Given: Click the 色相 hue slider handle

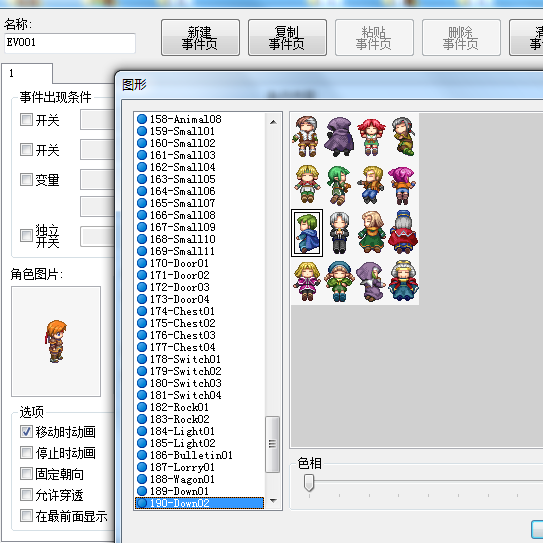Looking at the screenshot, I should point(309,482).
